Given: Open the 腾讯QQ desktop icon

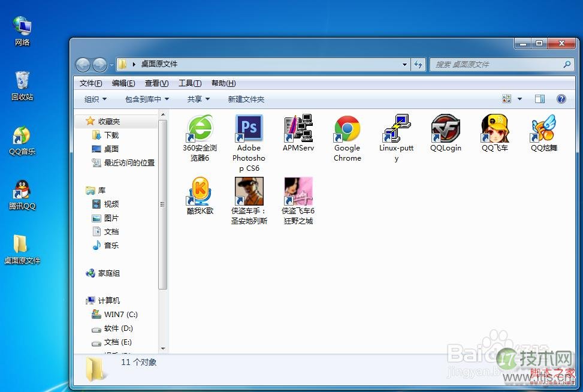Looking at the screenshot, I should coord(22,191).
